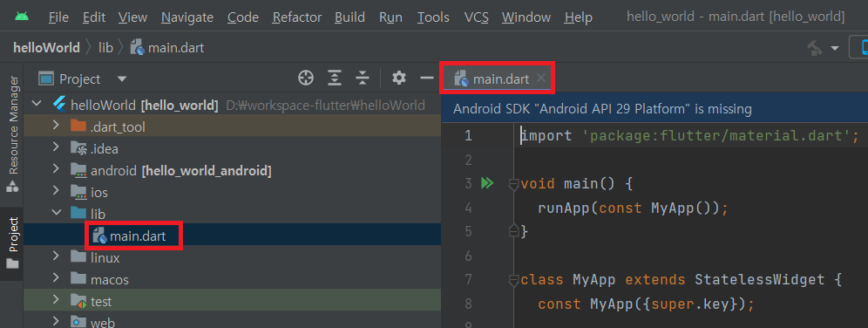Viewport: 868px width, 328px height.
Task: Expand the android folder
Action: 56,169
